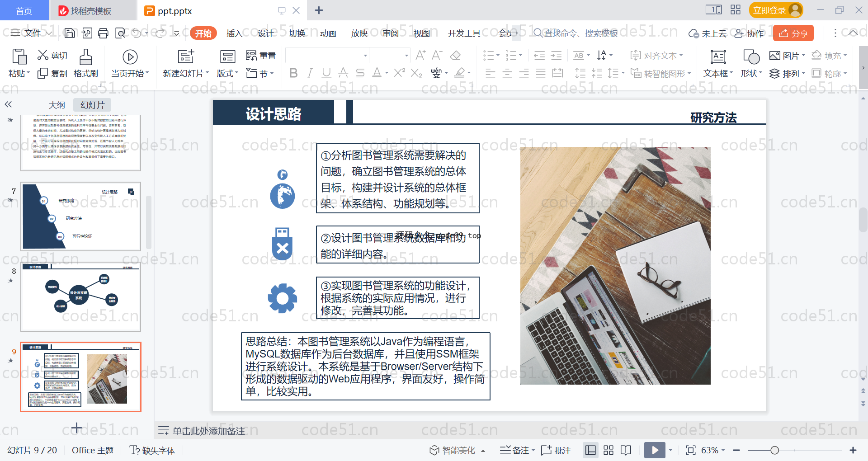868x461 pixels.
Task: Apply subscript formatting
Action: point(416,73)
